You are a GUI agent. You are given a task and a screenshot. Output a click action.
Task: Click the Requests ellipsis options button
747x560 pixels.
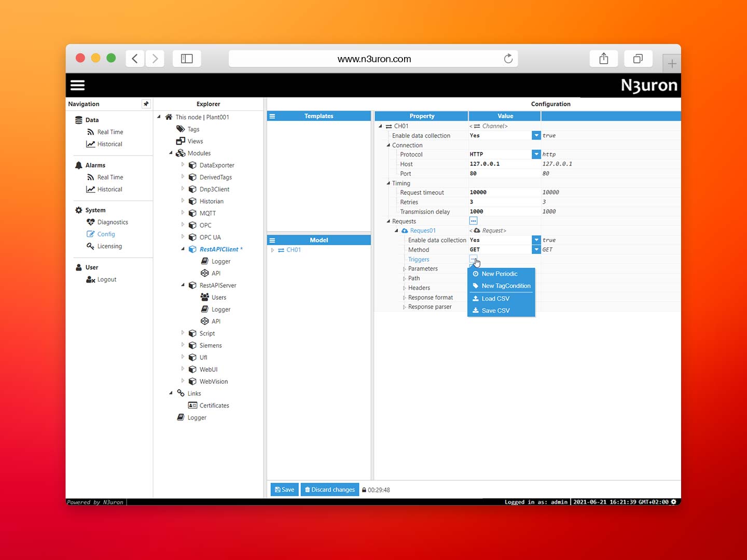tap(473, 221)
